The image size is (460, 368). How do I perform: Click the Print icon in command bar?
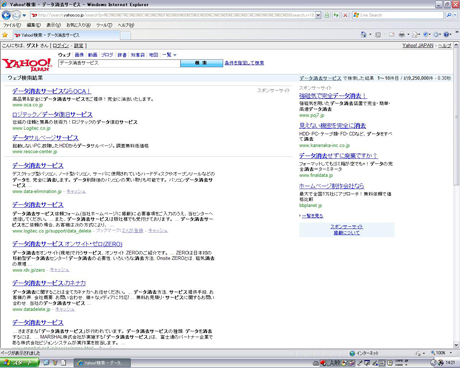coord(402,35)
